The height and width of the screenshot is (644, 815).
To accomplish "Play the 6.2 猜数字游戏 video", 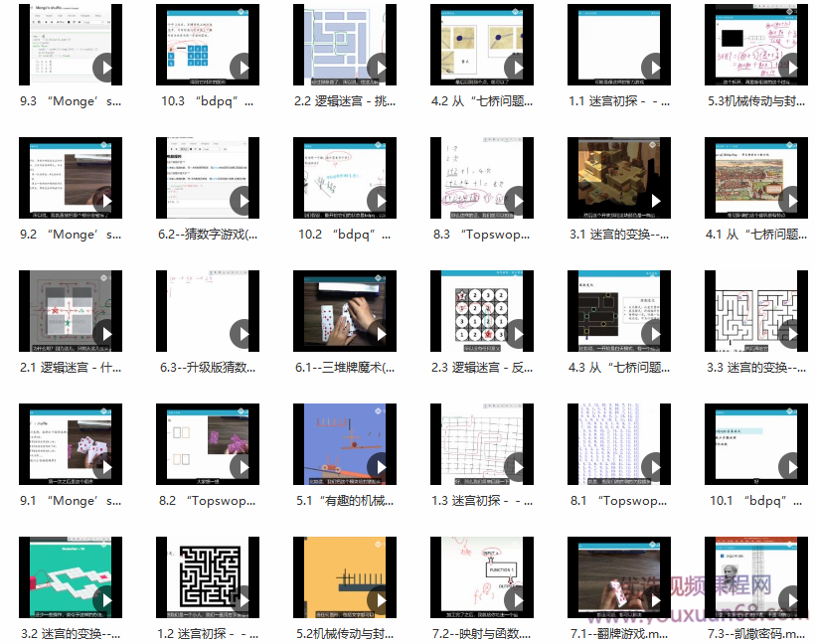I will click(244, 201).
